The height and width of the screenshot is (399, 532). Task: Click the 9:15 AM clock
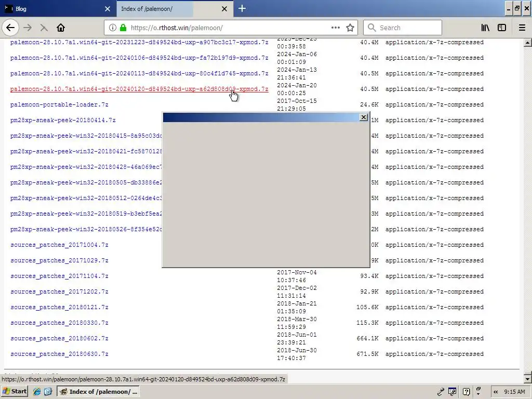pyautogui.click(x=514, y=392)
